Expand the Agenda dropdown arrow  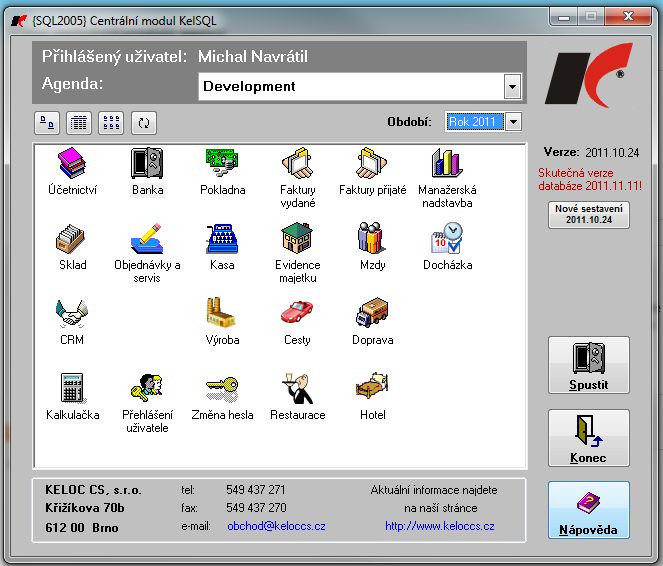click(x=512, y=87)
